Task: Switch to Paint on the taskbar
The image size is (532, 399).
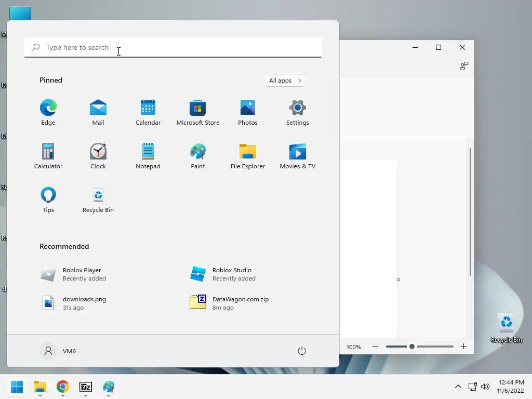Action: pos(109,387)
